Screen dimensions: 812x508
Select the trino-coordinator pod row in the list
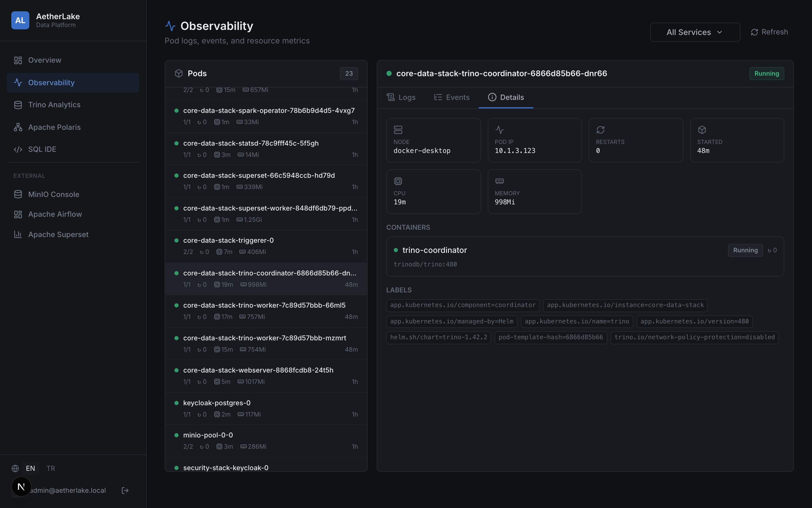(266, 279)
